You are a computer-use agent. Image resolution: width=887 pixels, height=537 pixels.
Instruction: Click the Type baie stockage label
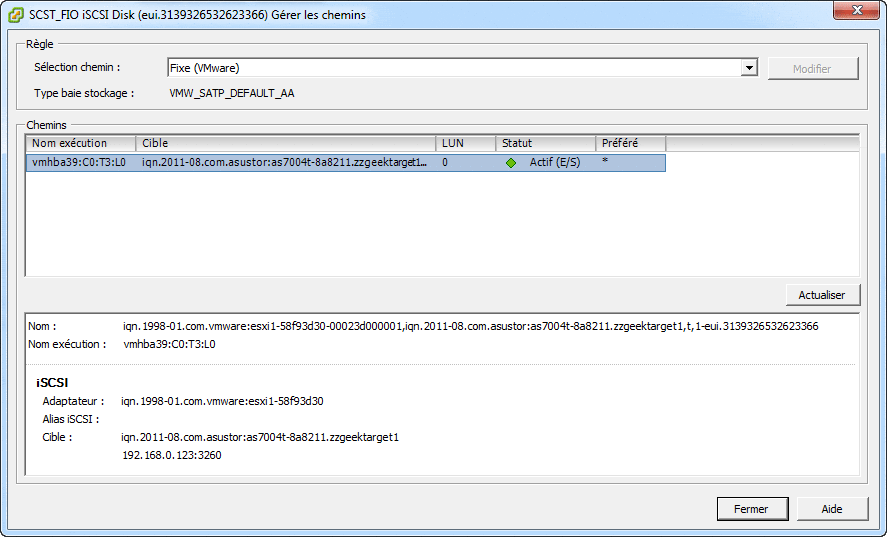tap(84, 93)
